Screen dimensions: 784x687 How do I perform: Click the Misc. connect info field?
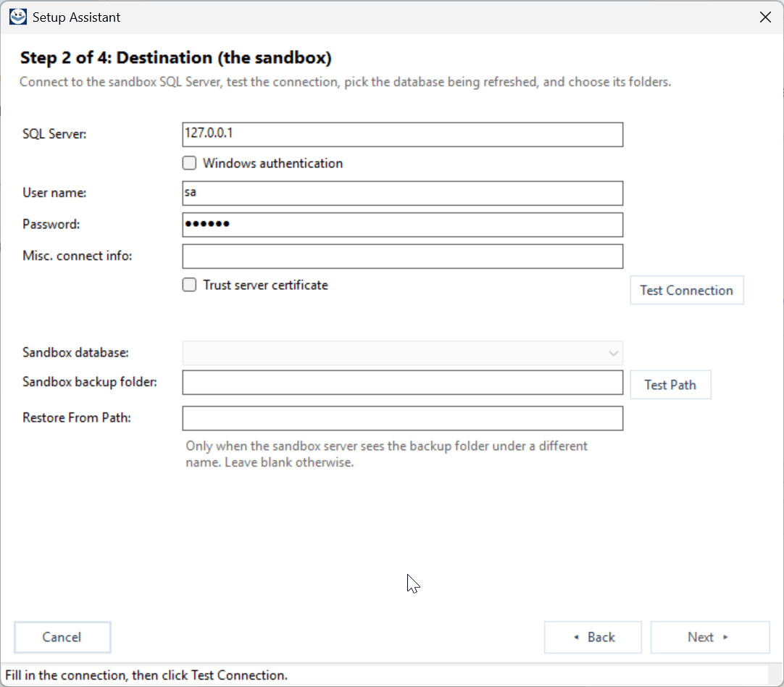402,256
